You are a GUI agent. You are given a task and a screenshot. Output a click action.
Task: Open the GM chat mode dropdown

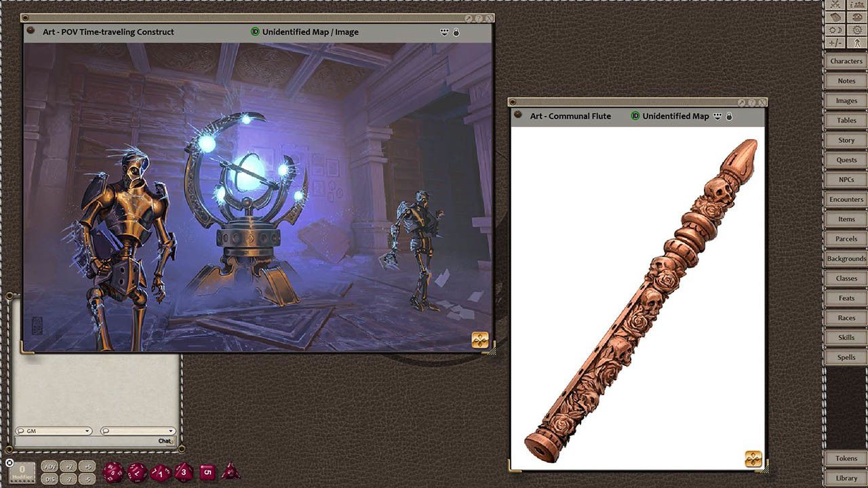click(x=53, y=430)
